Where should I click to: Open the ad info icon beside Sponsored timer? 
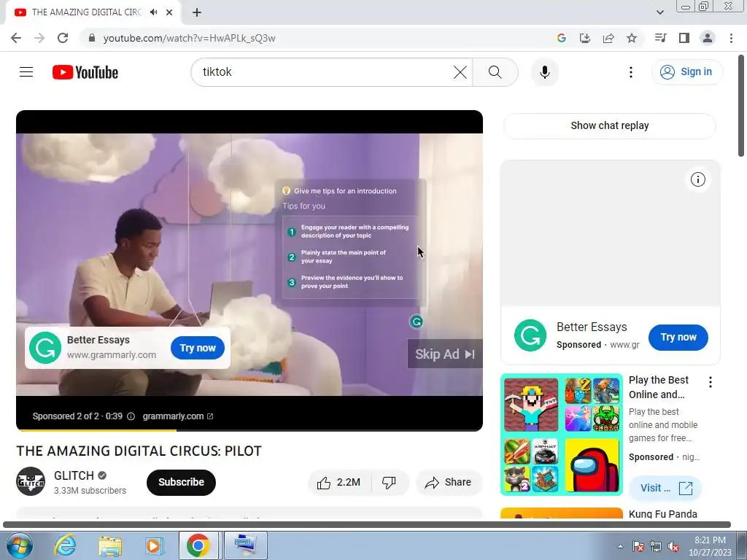(x=131, y=416)
